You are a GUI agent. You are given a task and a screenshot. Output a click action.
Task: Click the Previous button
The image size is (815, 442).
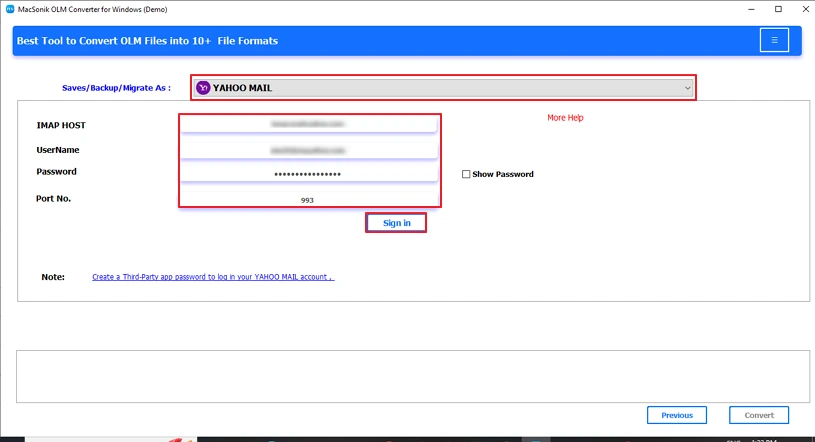pyautogui.click(x=677, y=415)
